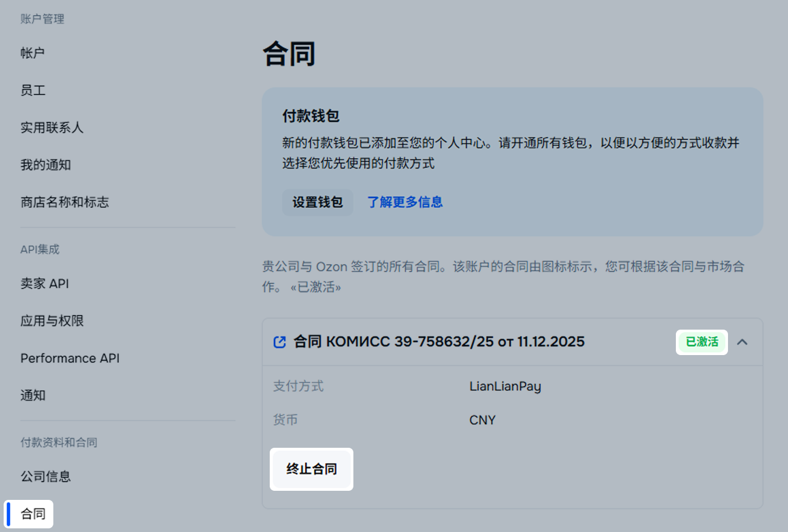Open 卖家 API section

pyautogui.click(x=44, y=284)
